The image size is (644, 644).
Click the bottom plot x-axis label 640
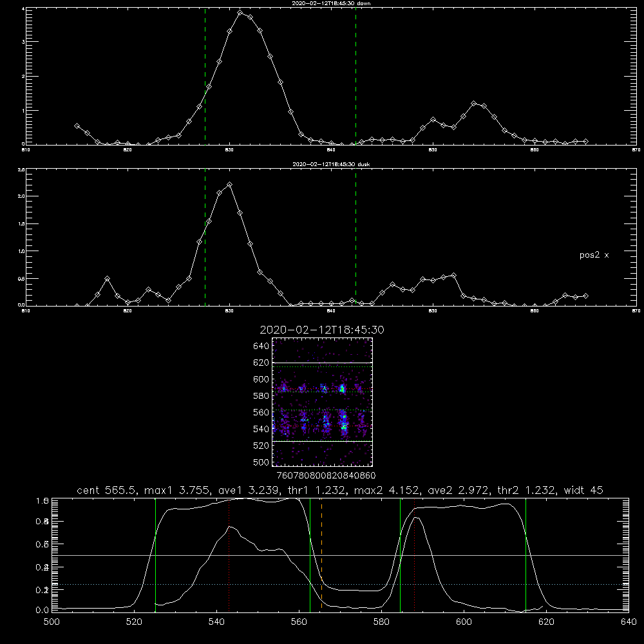(x=629, y=622)
